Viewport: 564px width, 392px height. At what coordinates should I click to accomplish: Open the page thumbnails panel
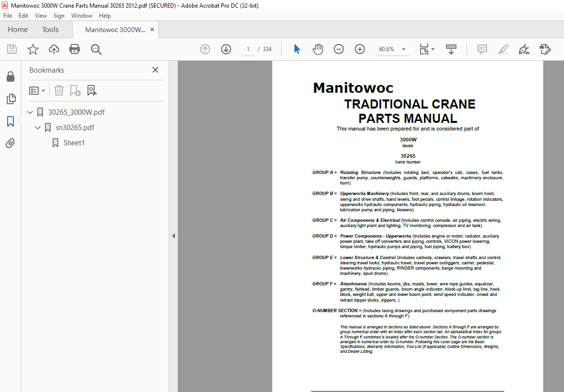coord(11,99)
